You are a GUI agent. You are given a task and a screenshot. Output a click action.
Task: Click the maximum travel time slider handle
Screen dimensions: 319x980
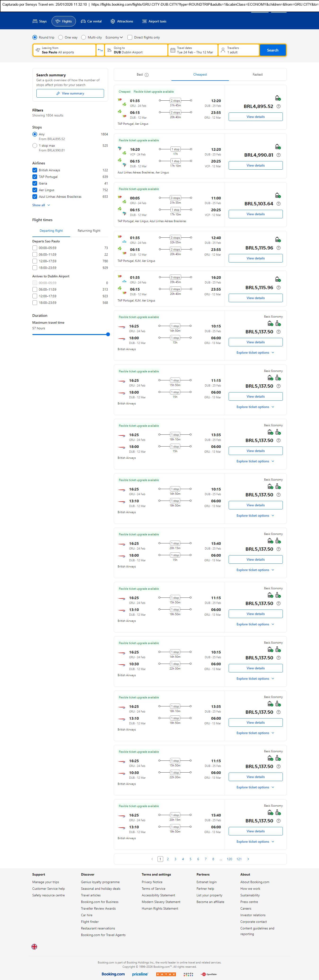coord(108,334)
